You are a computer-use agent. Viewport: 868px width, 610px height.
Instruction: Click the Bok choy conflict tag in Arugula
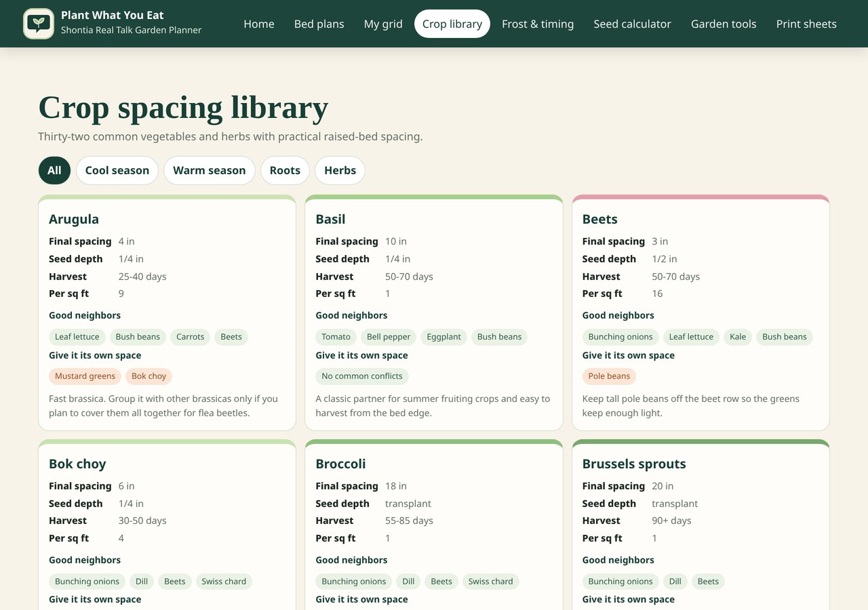[149, 376]
